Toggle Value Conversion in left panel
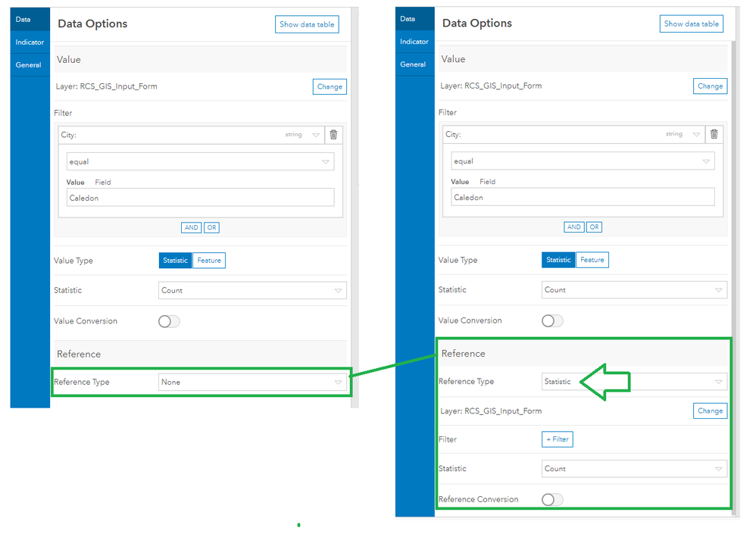The width and height of the screenshot is (756, 534). (x=169, y=321)
